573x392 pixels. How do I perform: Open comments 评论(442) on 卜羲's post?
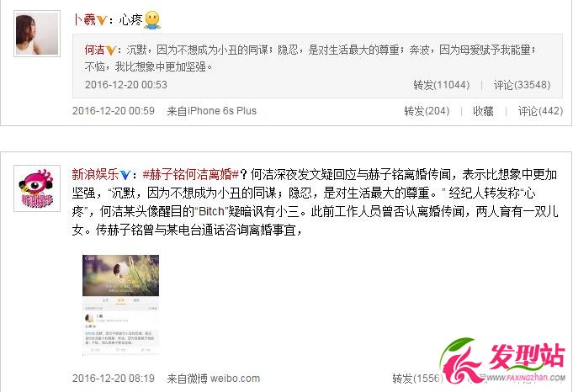point(540,111)
